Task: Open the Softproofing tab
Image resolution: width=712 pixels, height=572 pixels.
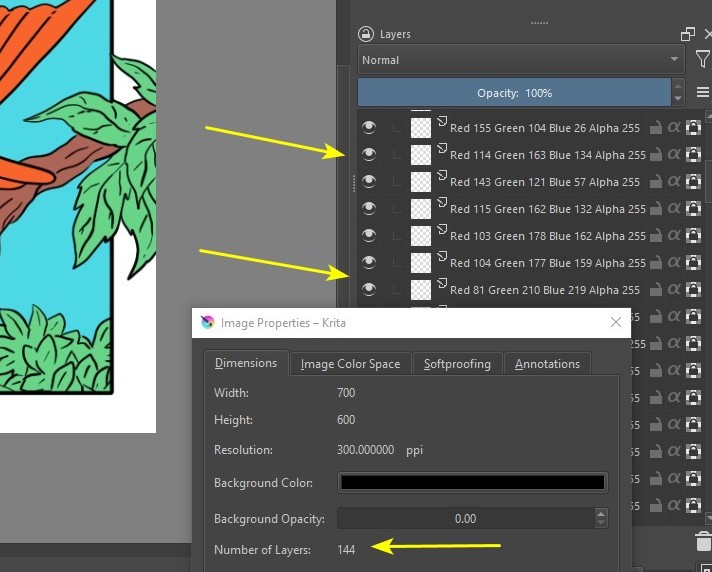Action: click(457, 364)
